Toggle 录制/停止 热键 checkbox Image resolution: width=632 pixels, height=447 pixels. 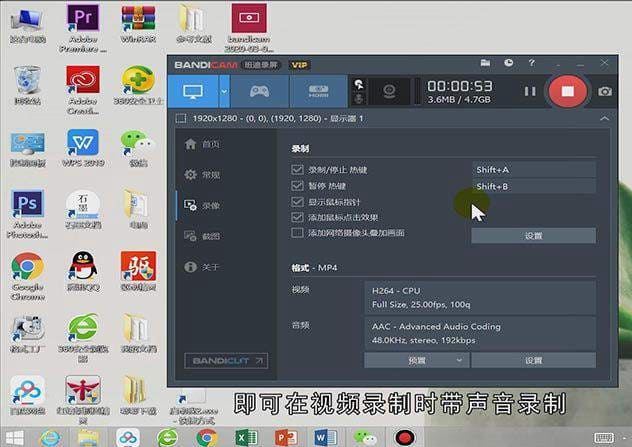pyautogui.click(x=297, y=169)
